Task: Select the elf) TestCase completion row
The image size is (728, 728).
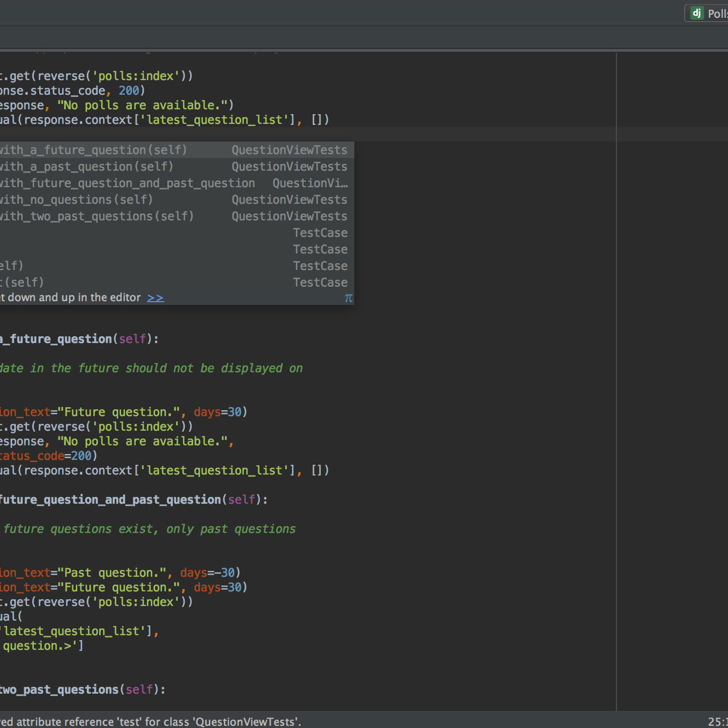Action: point(177,266)
